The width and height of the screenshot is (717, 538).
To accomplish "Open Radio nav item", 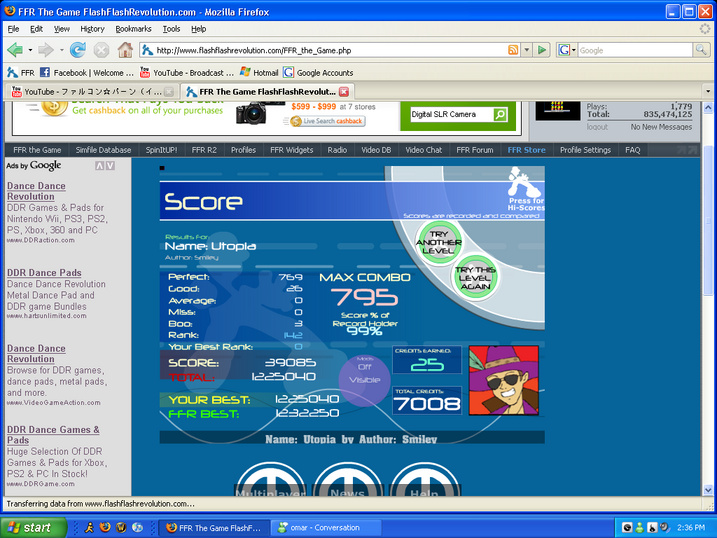I will [x=337, y=150].
